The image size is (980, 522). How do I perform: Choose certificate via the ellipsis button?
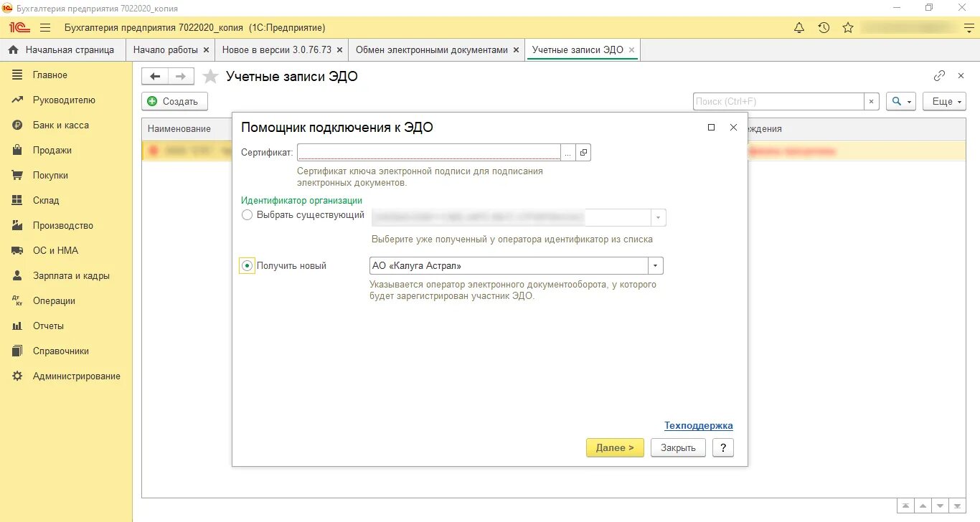[568, 152]
